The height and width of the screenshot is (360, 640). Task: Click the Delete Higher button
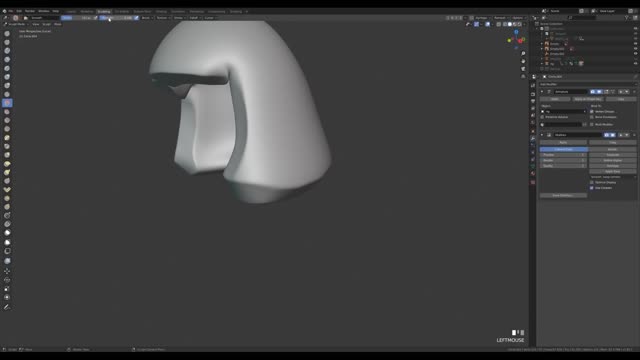tap(612, 160)
